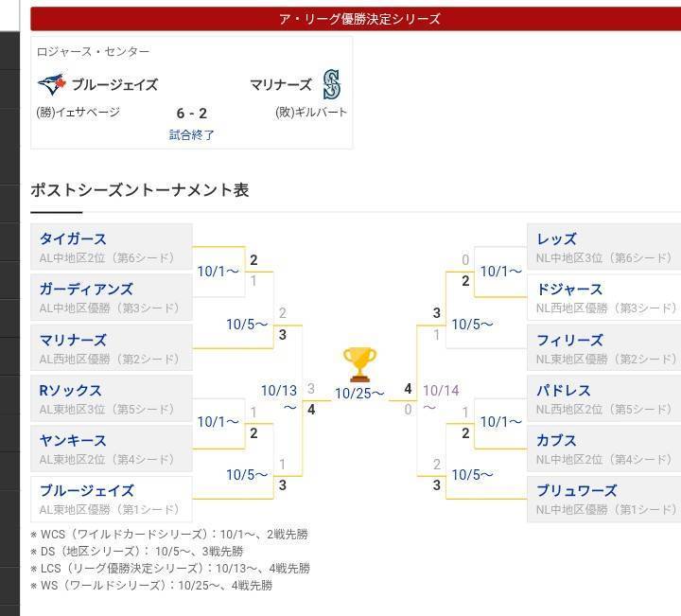Open ドジャース team in bracket

[569, 289]
